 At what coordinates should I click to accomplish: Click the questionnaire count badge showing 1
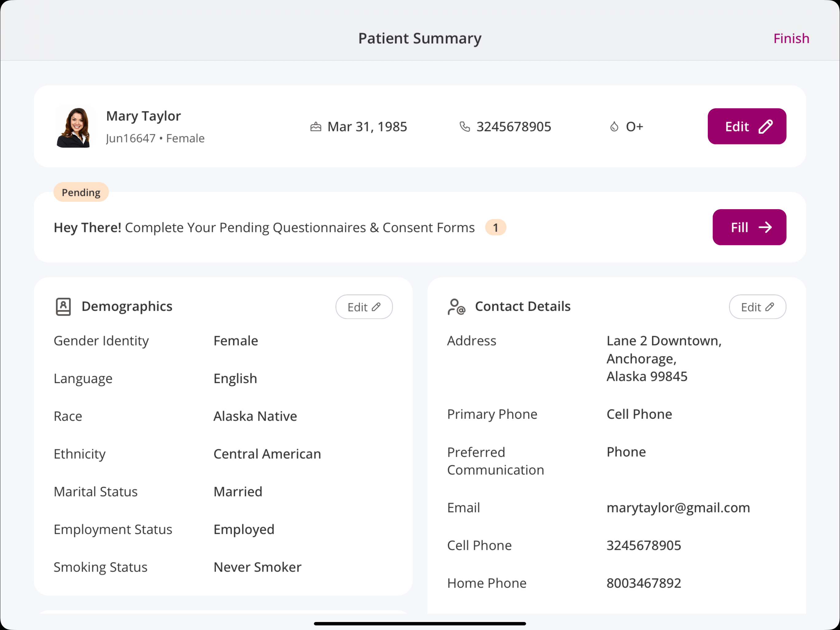click(x=496, y=227)
